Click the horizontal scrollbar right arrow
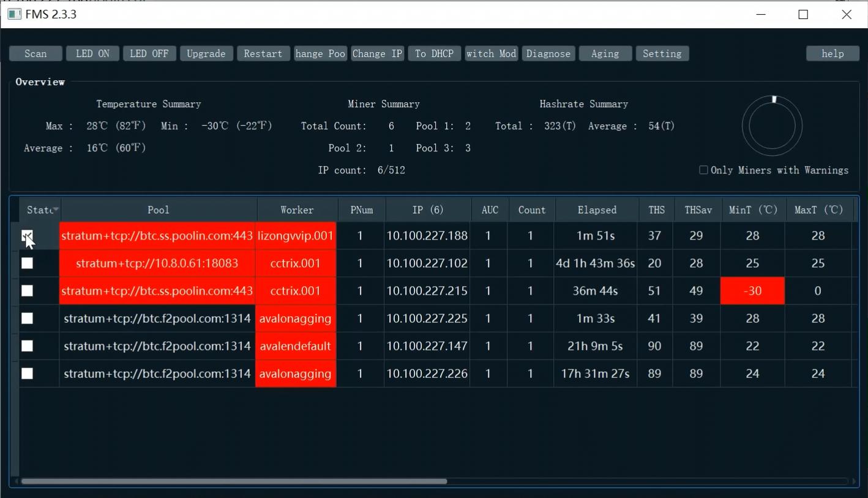Viewport: 868px width, 498px height. pos(854,481)
